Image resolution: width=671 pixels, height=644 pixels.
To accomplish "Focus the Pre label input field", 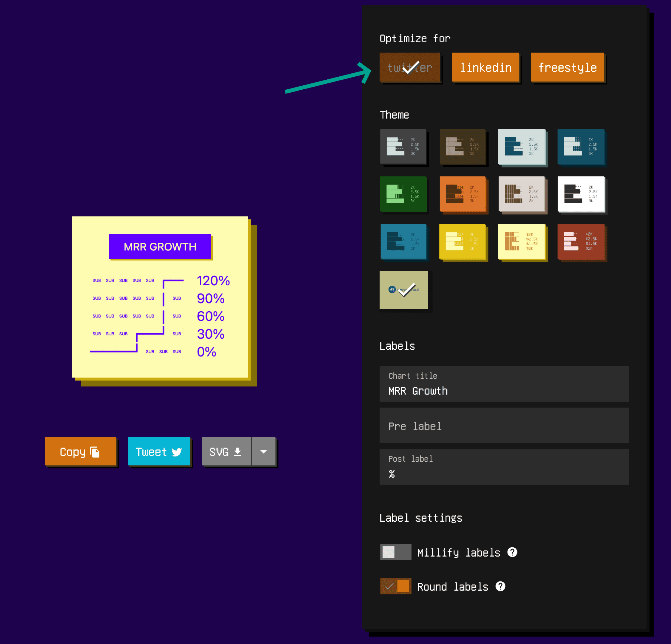I will 504,425.
